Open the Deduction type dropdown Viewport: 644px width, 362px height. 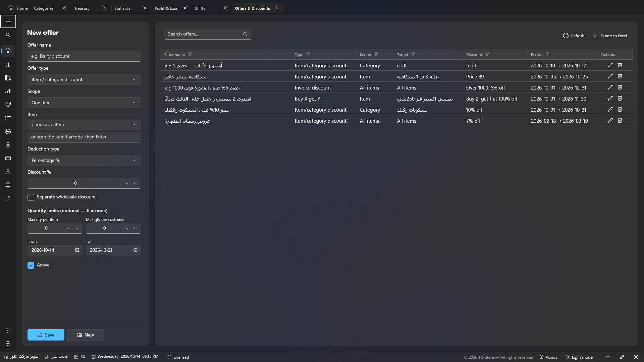(x=84, y=161)
